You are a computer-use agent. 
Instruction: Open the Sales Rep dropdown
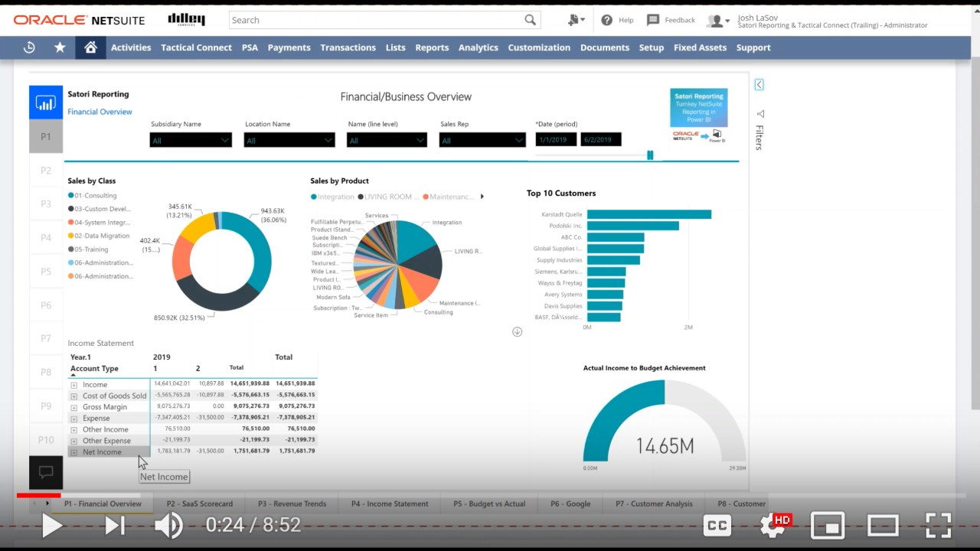pos(482,140)
